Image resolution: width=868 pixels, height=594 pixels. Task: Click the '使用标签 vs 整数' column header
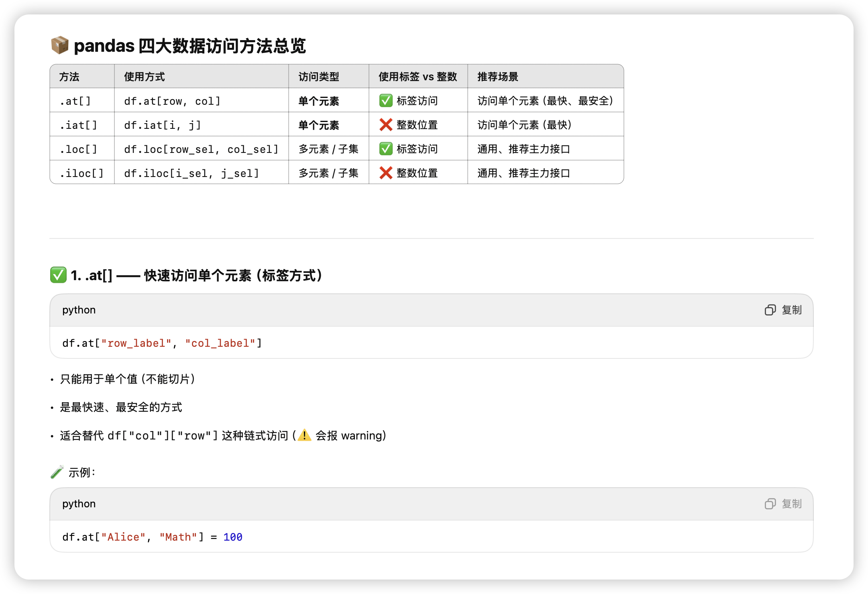tap(418, 77)
